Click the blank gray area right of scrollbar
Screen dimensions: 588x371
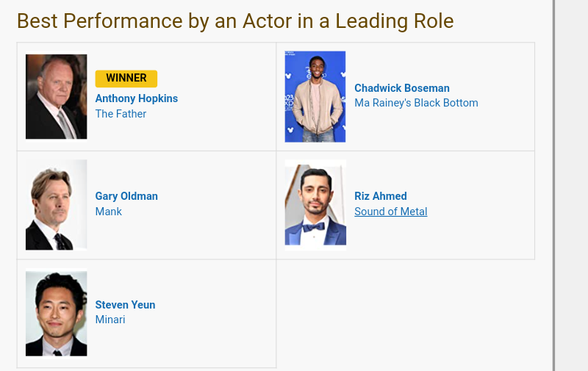[572, 184]
